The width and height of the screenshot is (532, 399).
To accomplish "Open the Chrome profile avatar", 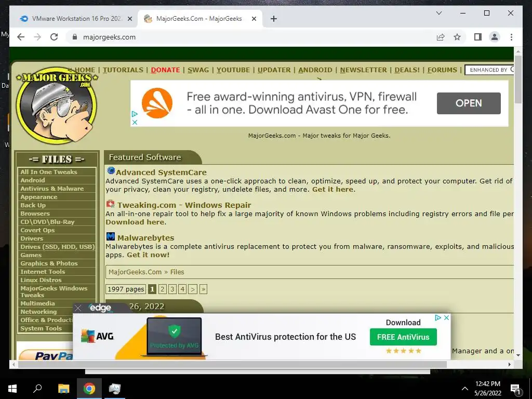I will [x=495, y=37].
